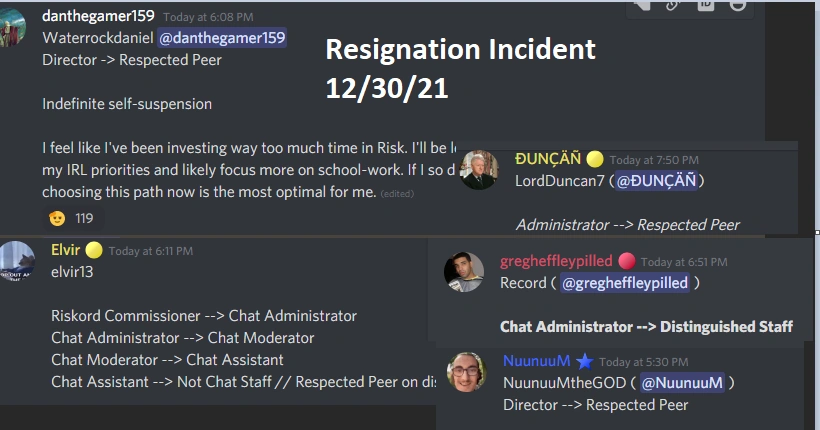This screenshot has height=430, width=820.
Task: Click the greghefleypilled username in red
Action: coord(556,262)
